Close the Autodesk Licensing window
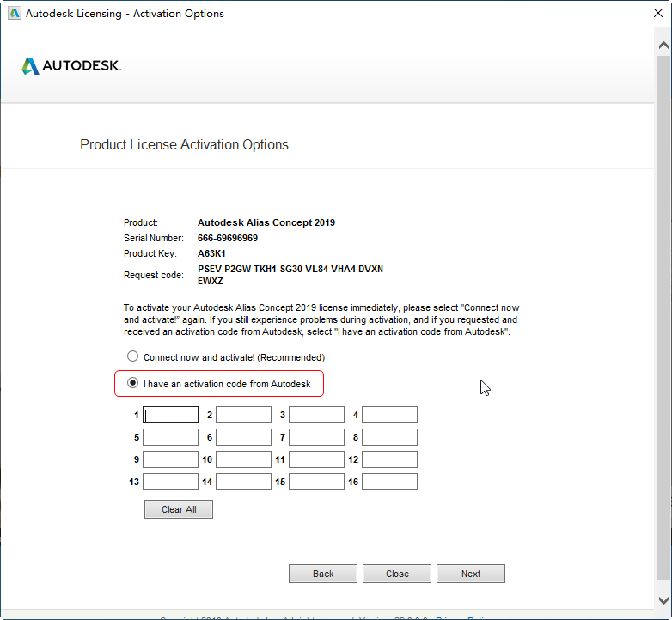672x620 pixels. tap(657, 13)
